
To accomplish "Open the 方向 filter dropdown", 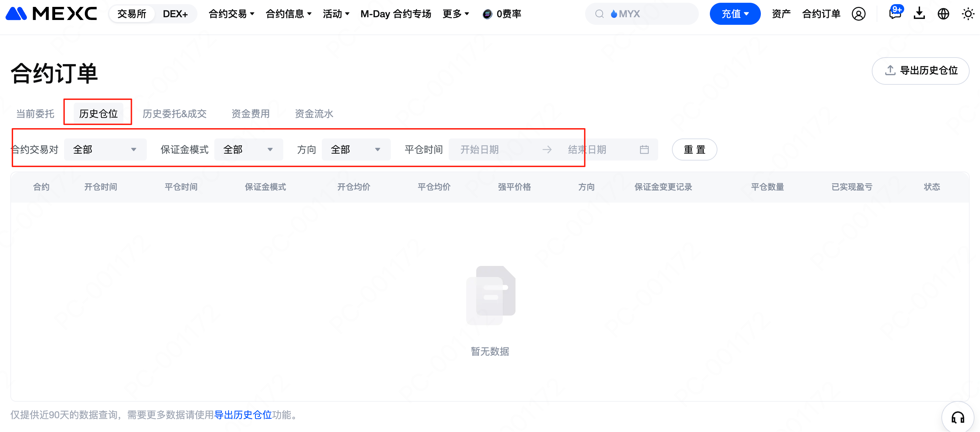I will pyautogui.click(x=356, y=150).
